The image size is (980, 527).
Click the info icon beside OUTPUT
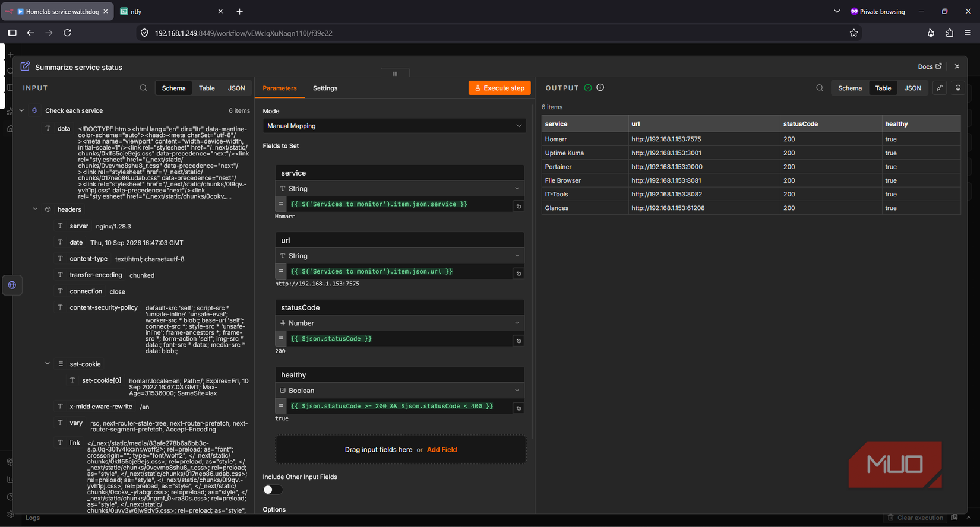600,87
